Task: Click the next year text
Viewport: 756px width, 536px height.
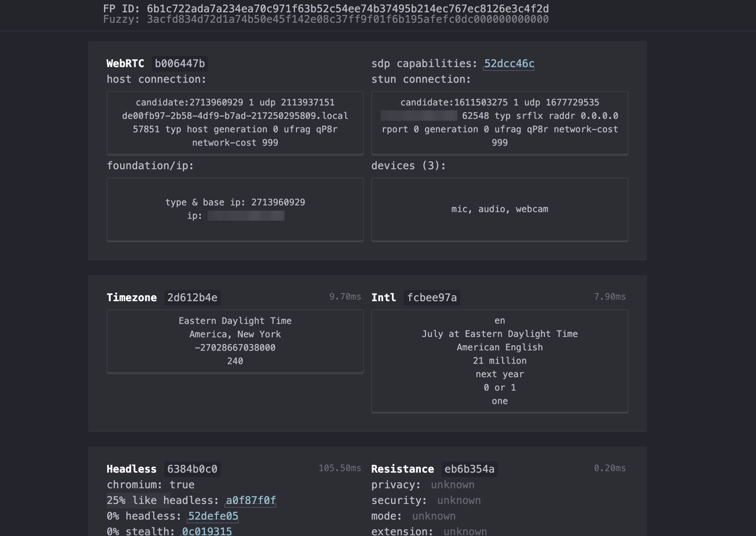Action: (x=499, y=374)
